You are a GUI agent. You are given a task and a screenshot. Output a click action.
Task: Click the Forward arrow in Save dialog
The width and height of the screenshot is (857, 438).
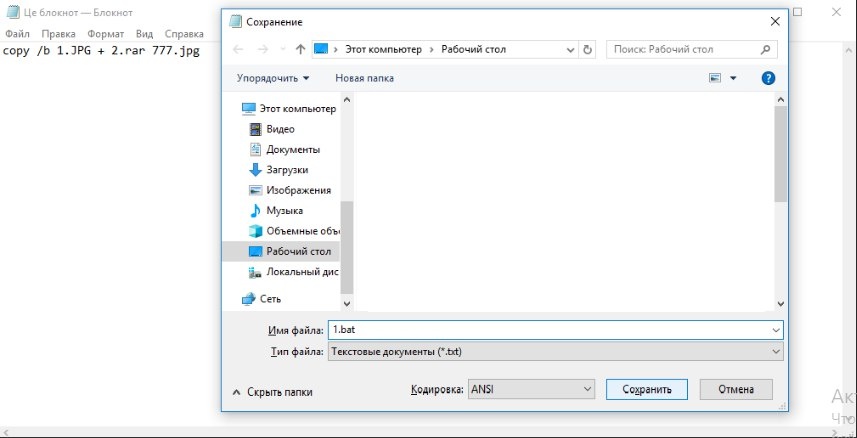click(263, 49)
